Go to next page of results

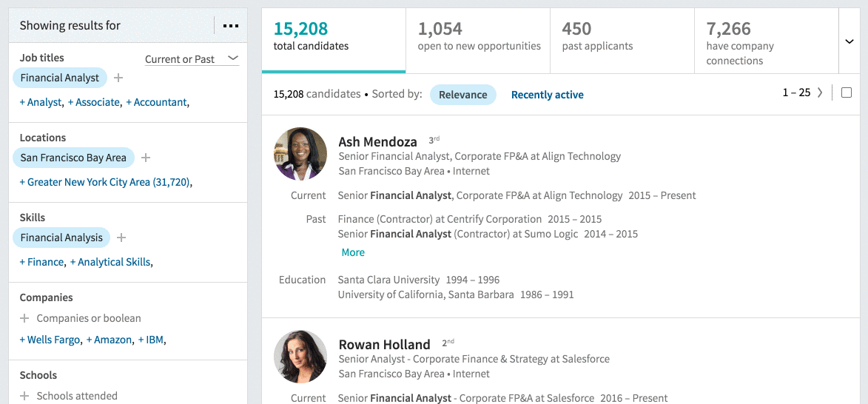821,93
